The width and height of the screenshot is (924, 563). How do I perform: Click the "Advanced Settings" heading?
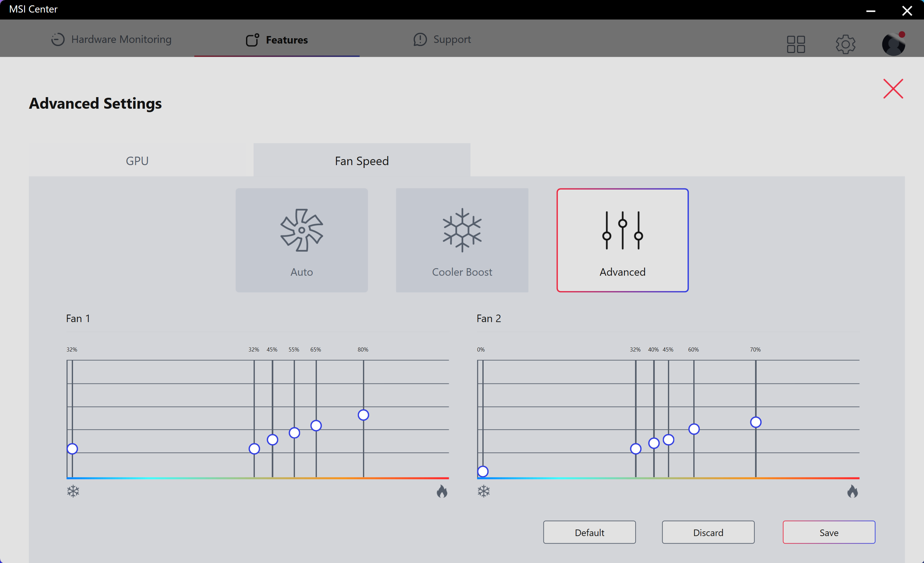tap(95, 103)
